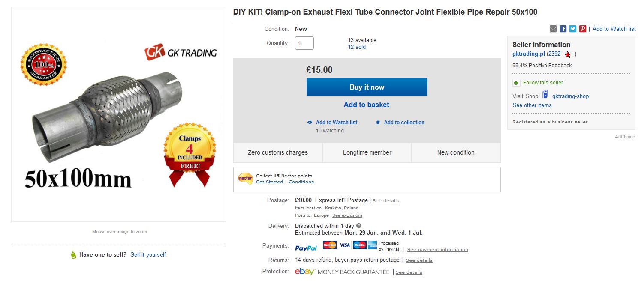The image size is (644, 290).
Task: Open the postage See details link
Action: (x=385, y=200)
